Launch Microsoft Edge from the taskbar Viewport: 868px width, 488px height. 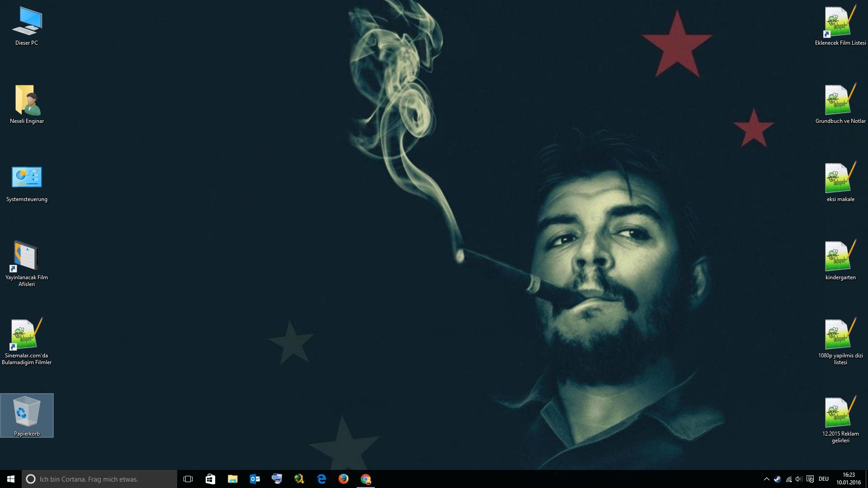point(321,479)
